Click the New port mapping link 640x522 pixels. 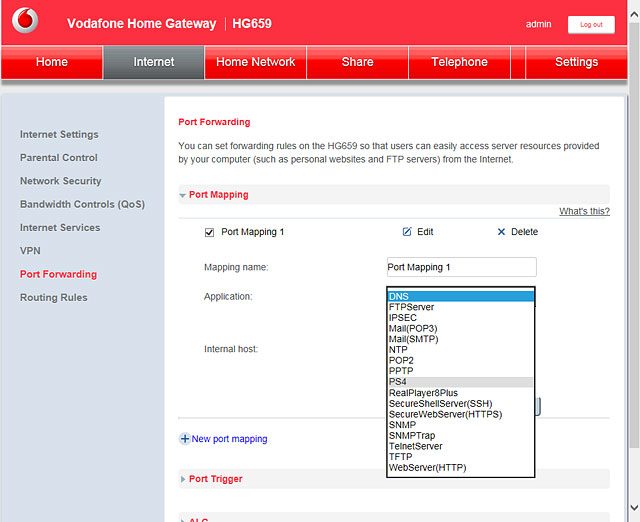[229, 439]
